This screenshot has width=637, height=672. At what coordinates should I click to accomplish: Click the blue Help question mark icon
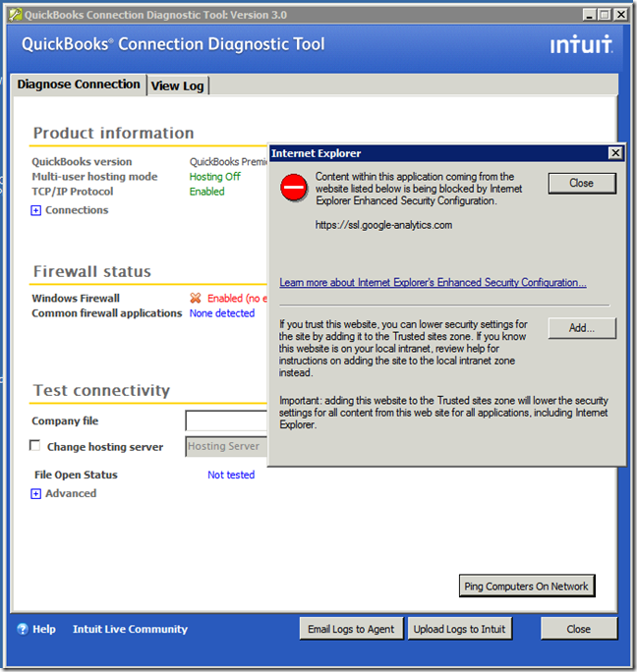tap(23, 629)
